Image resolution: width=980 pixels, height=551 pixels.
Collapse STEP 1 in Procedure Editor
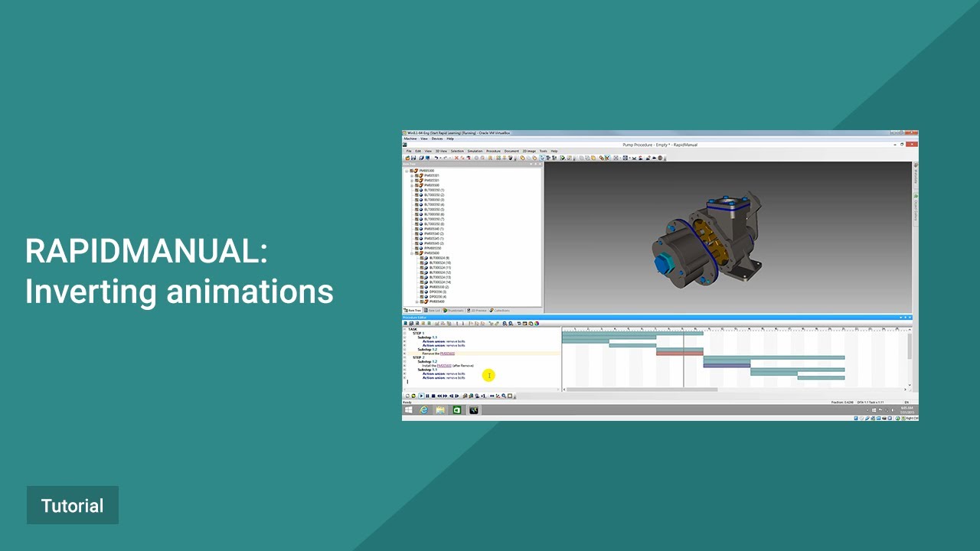(x=404, y=333)
